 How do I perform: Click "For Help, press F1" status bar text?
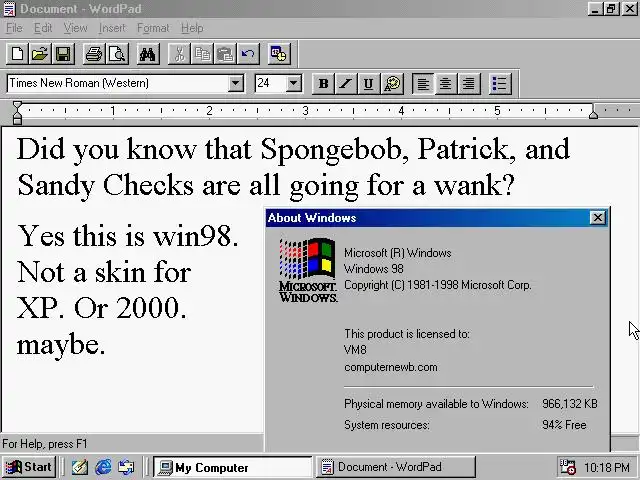tap(44, 444)
